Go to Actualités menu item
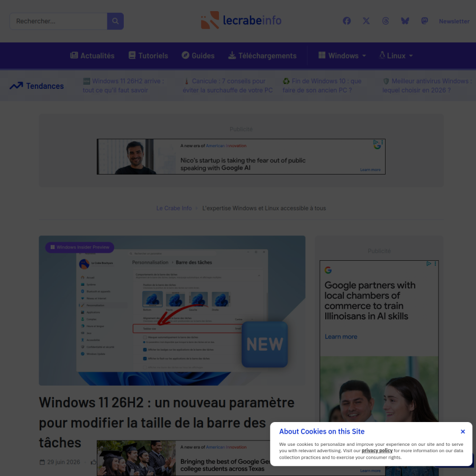 [92, 56]
